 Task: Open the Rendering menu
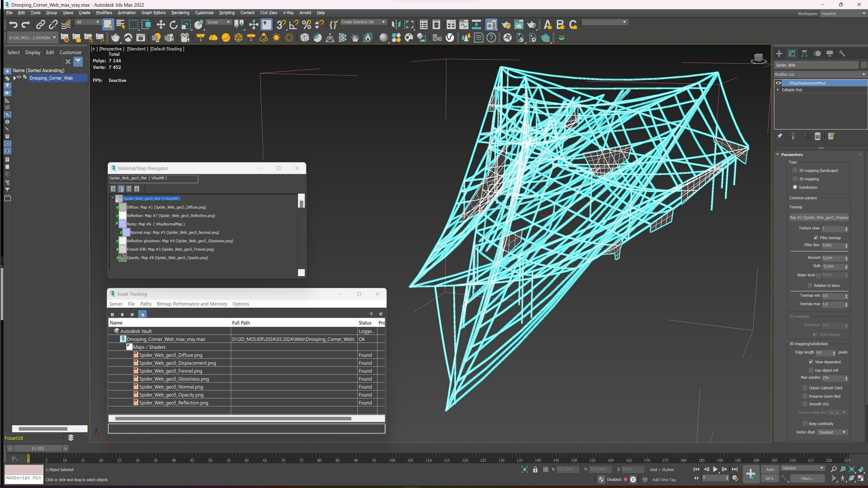tap(180, 13)
